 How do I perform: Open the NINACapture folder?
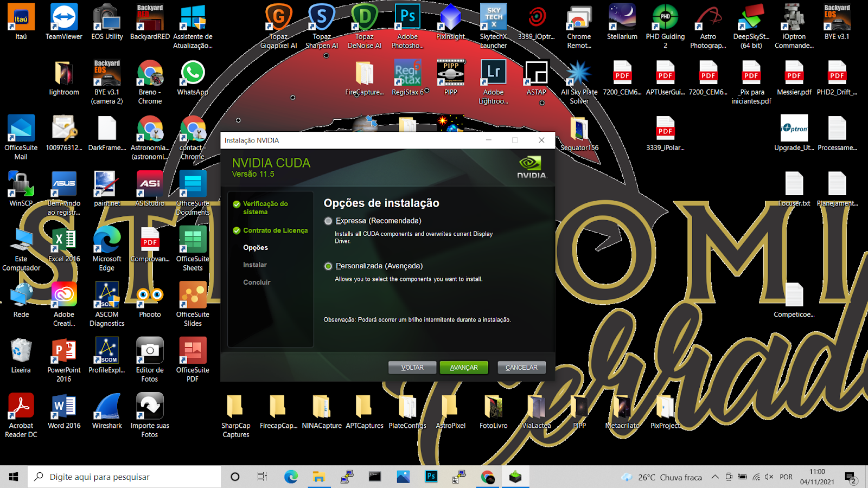pos(322,411)
